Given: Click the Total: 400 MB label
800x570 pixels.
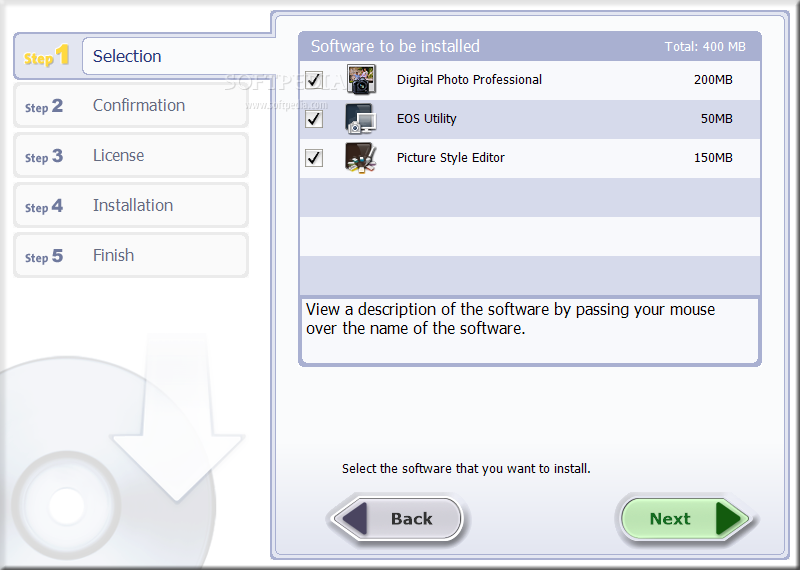Looking at the screenshot, I should tap(705, 46).
